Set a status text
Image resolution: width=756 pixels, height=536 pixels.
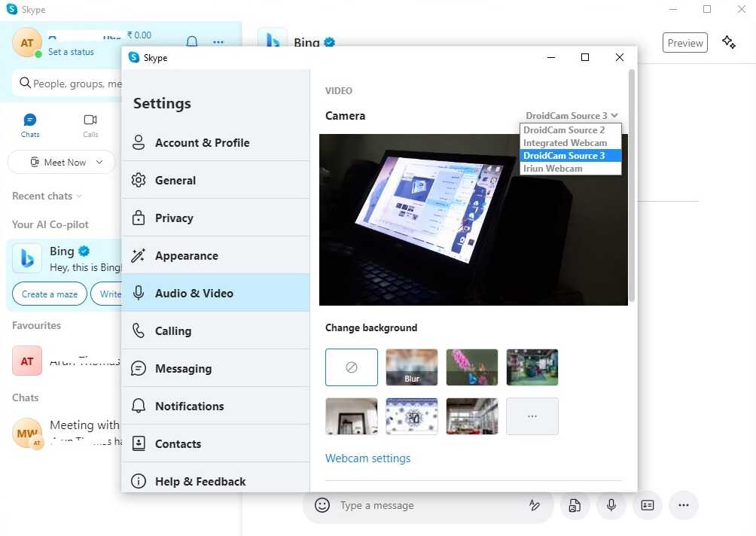click(71, 52)
